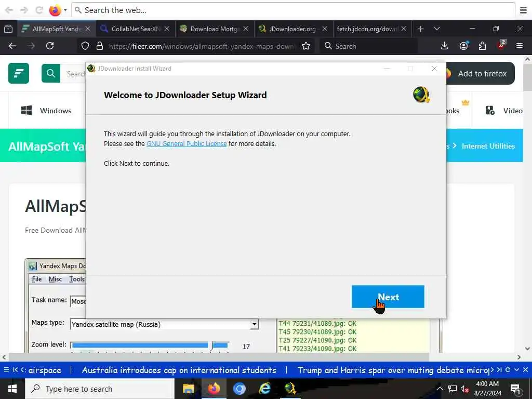Open the top-right hamburger menu icon
The height and width of the screenshot is (399, 532).
tap(524, 10)
